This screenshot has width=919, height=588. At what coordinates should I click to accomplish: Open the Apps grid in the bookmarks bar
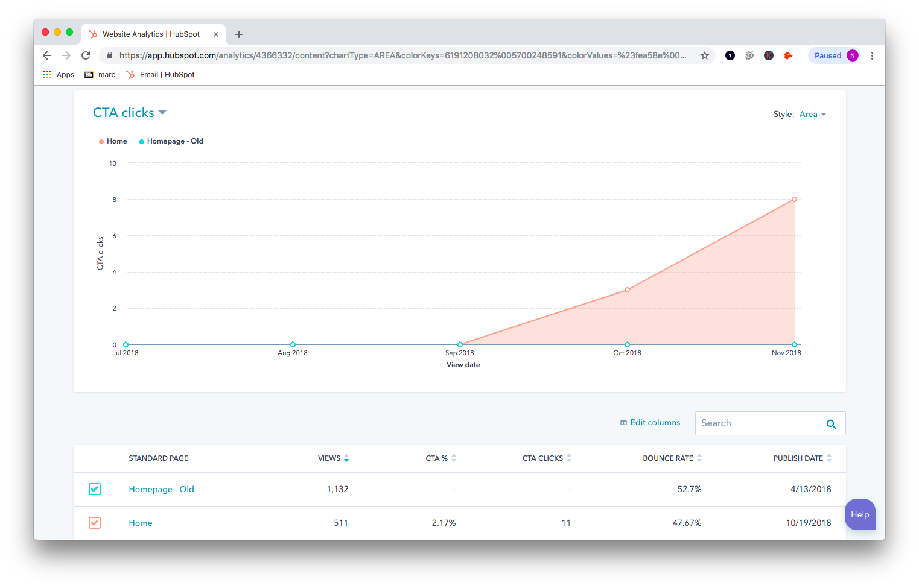point(59,75)
